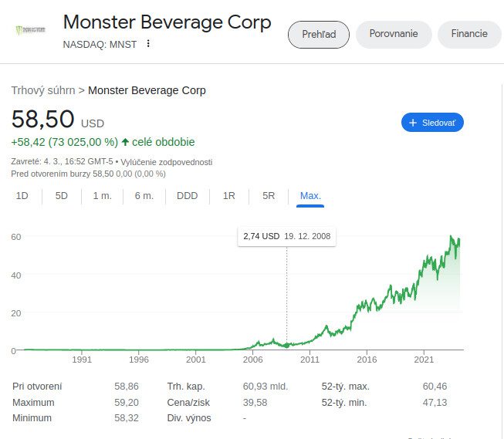504x439 pixels.
Task: Select the DDD time range
Action: [x=187, y=196]
